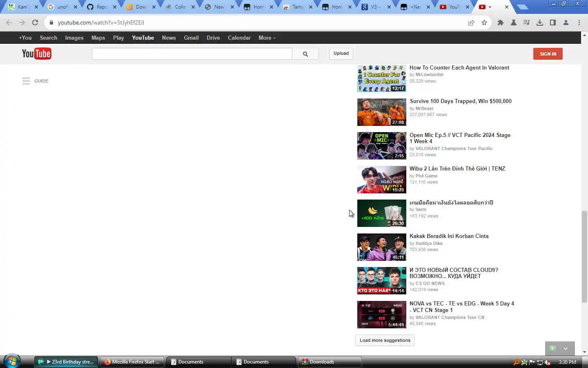The height and width of the screenshot is (368, 588).
Task: Click the red SIGN IN button
Action: (x=548, y=54)
